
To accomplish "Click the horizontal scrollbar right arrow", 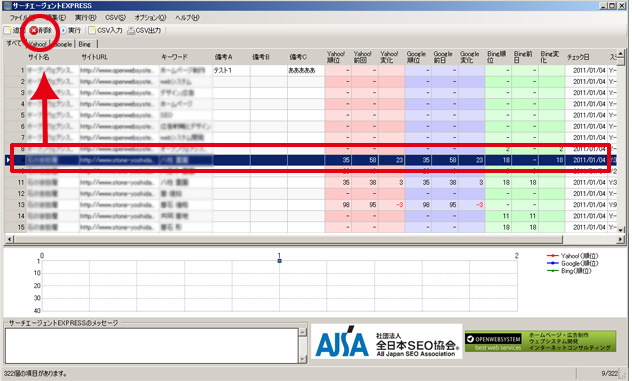I will coord(620,239).
